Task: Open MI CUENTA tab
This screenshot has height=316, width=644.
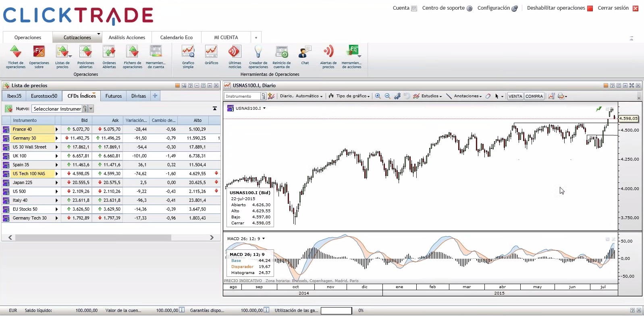Action: point(226,38)
